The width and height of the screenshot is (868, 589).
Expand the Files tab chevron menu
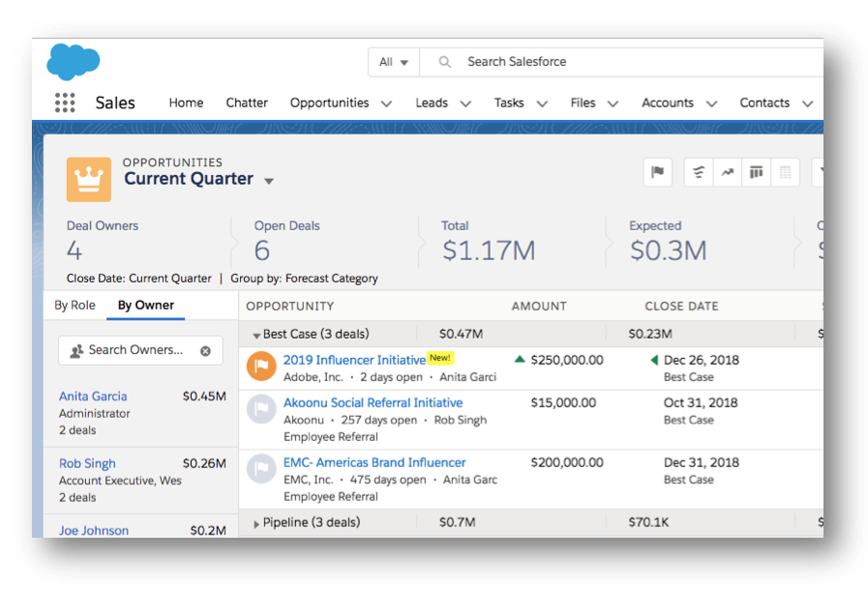pyautogui.click(x=613, y=103)
